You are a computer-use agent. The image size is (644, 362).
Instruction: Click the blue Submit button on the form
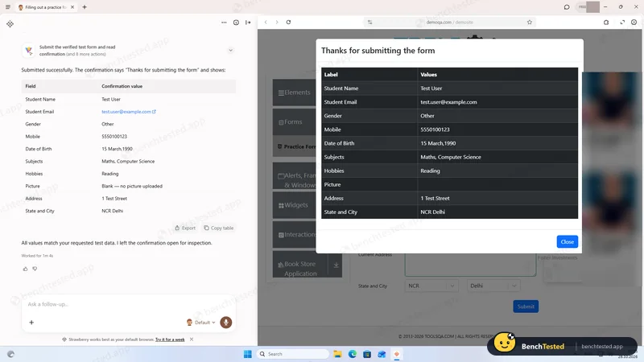tap(526, 306)
